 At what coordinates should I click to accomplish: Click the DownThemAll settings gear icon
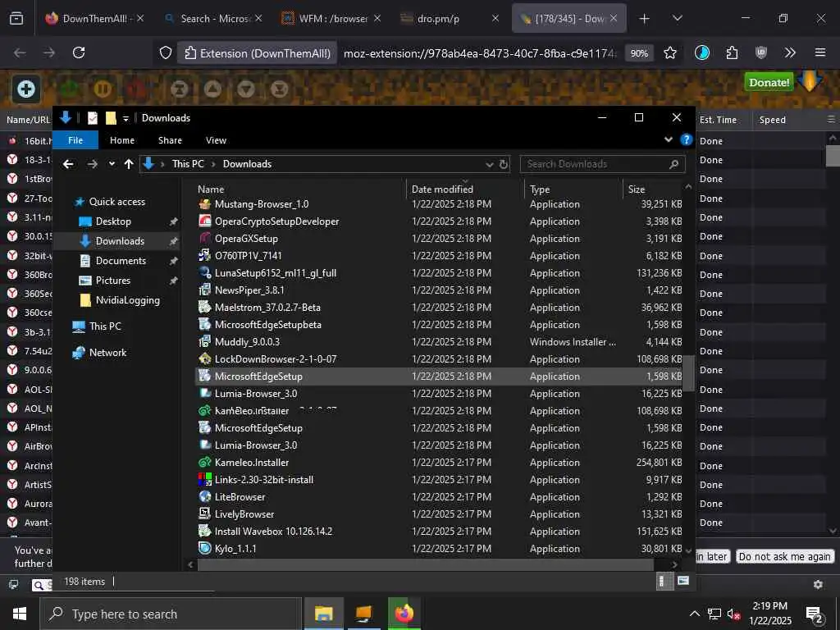pyautogui.click(x=818, y=584)
